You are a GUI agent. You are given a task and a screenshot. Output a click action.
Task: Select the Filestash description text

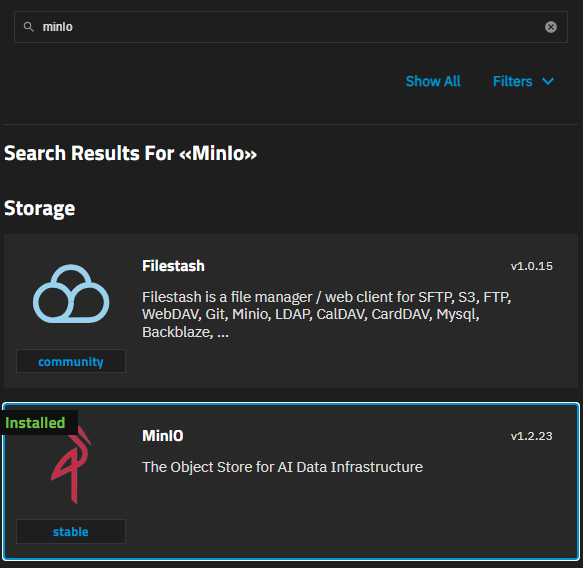[x=326, y=314]
